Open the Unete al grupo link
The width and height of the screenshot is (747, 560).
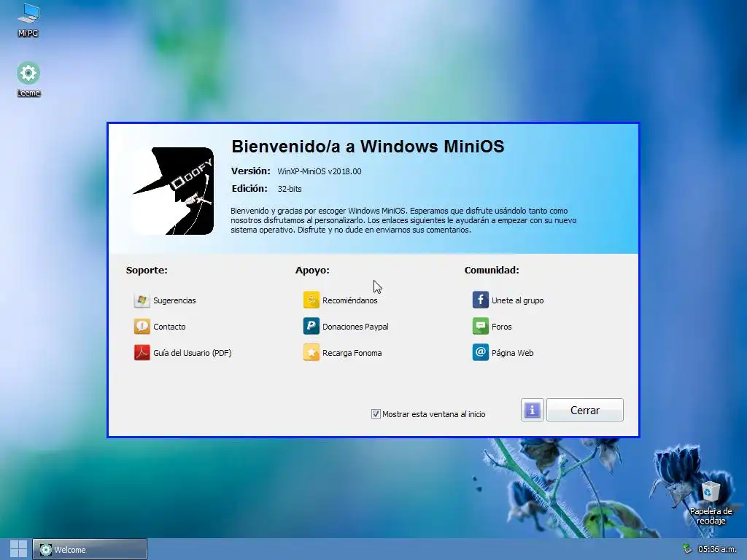point(517,300)
